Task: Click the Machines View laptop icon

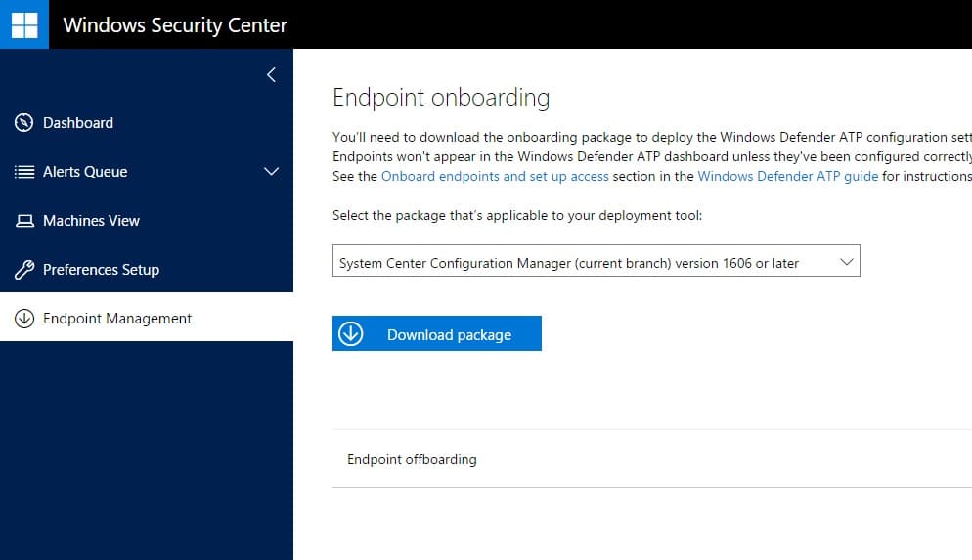Action: (24, 221)
